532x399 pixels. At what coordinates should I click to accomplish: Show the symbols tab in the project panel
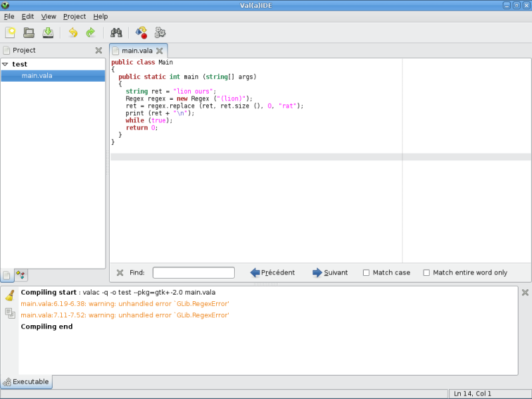(x=21, y=275)
